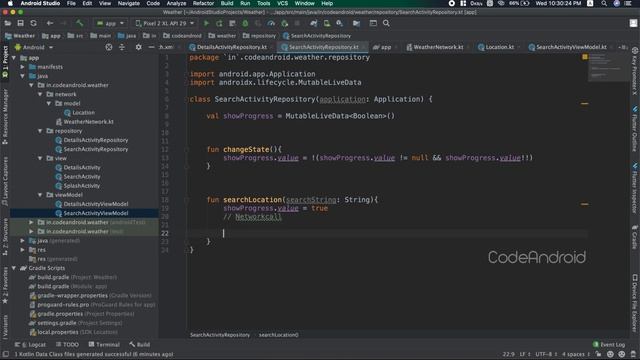Toggle tool window bars icon in bottom-left corner
The height and width of the screenshot is (360, 640).
click(x=6, y=354)
